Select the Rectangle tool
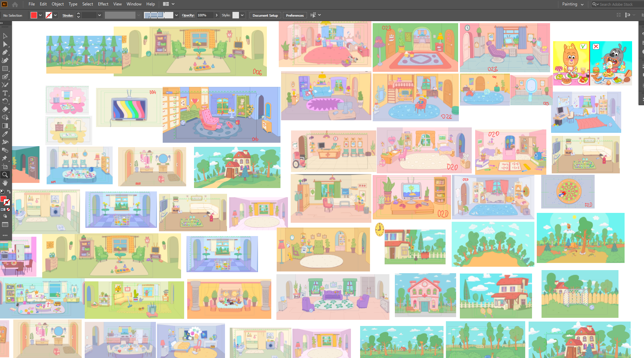 point(5,68)
